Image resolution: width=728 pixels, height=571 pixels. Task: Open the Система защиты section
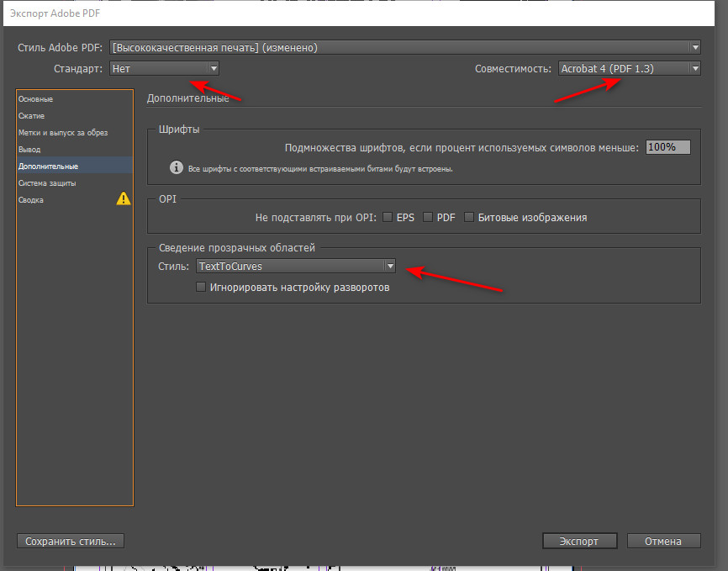75,183
